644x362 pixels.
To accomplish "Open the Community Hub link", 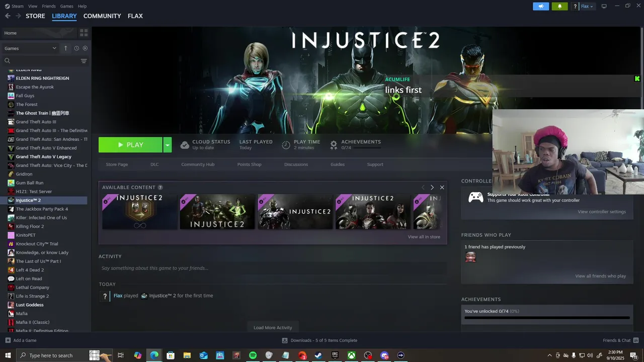I will pos(198,164).
